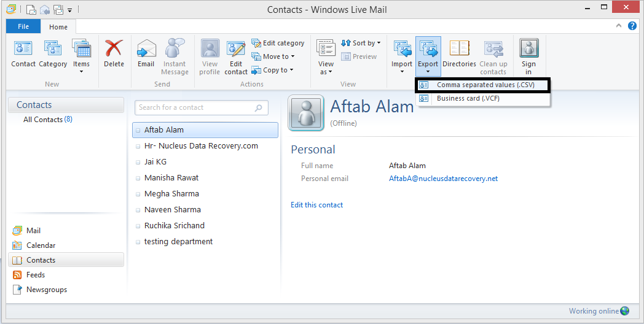Open the Import contacts dropdown
This screenshot has width=644, height=324.
click(x=402, y=56)
